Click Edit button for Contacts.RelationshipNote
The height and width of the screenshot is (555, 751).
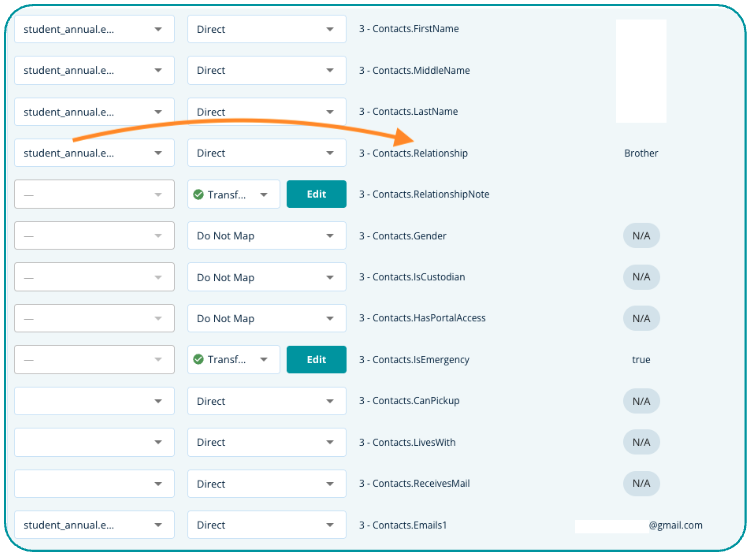coord(316,194)
